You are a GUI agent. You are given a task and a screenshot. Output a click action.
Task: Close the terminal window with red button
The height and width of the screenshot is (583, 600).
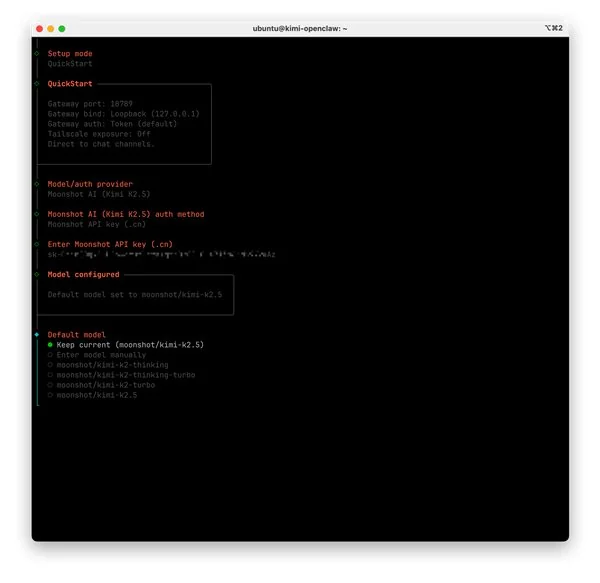pyautogui.click(x=39, y=29)
